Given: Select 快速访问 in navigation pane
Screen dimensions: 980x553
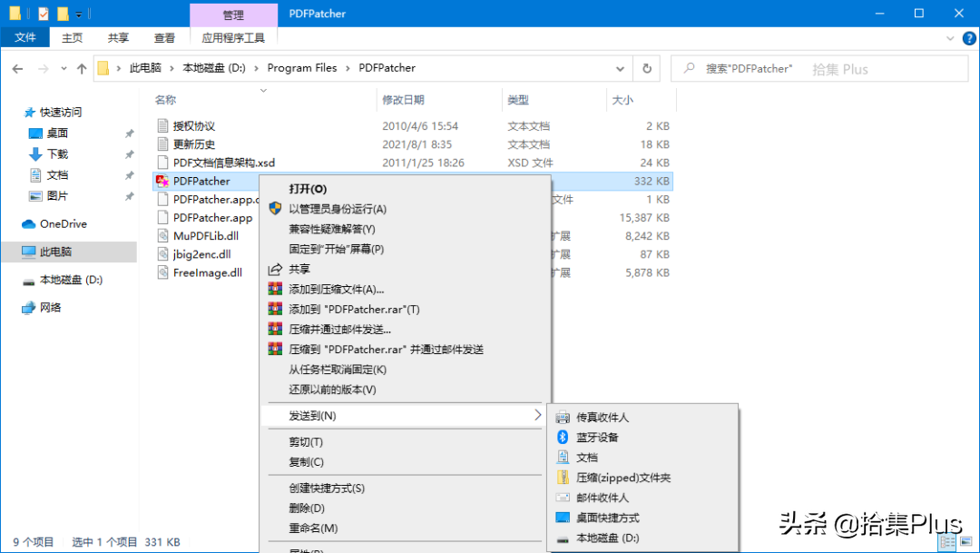Looking at the screenshot, I should pos(61,112).
